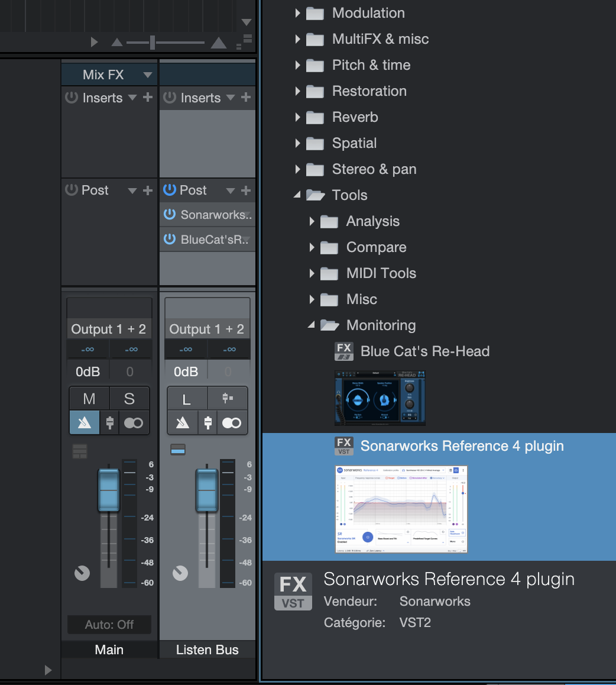Image resolution: width=616 pixels, height=685 pixels.
Task: Open Inserts dropdown arrow on Main
Action: click(132, 98)
